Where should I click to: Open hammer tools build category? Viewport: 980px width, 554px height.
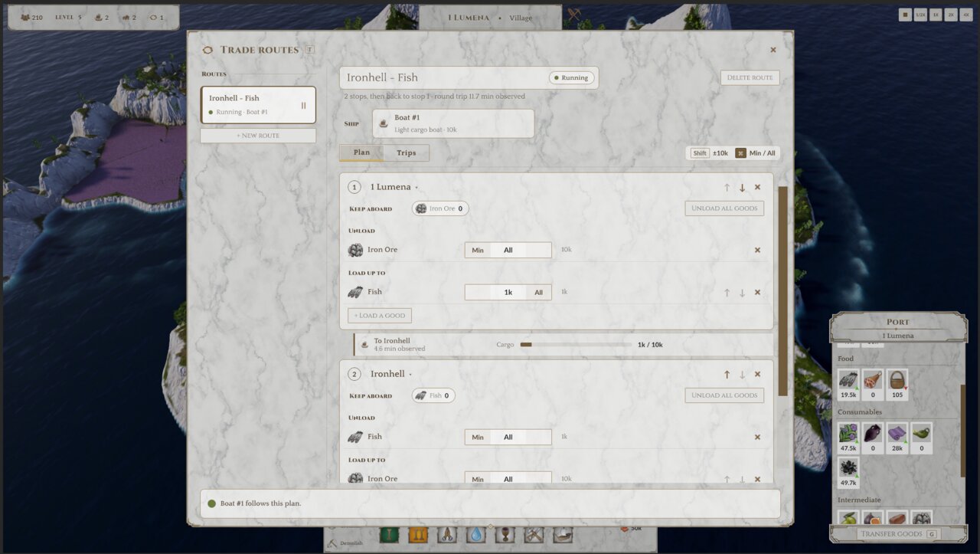534,535
